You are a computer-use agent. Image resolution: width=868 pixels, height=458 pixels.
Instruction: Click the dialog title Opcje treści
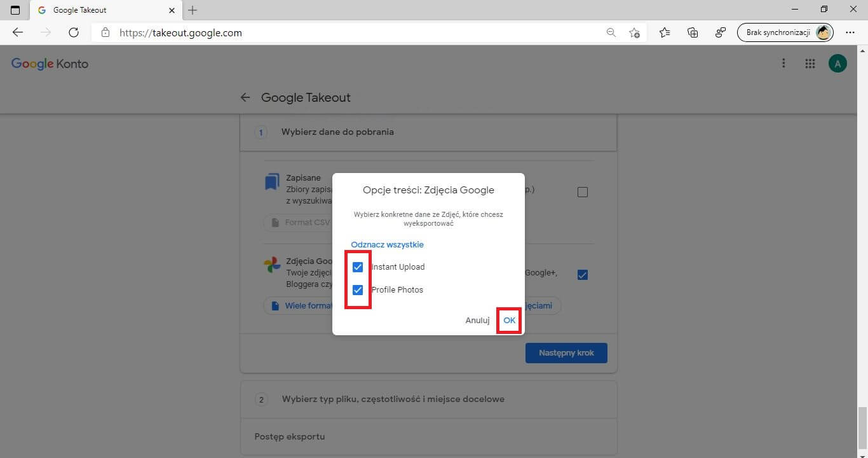(x=428, y=190)
